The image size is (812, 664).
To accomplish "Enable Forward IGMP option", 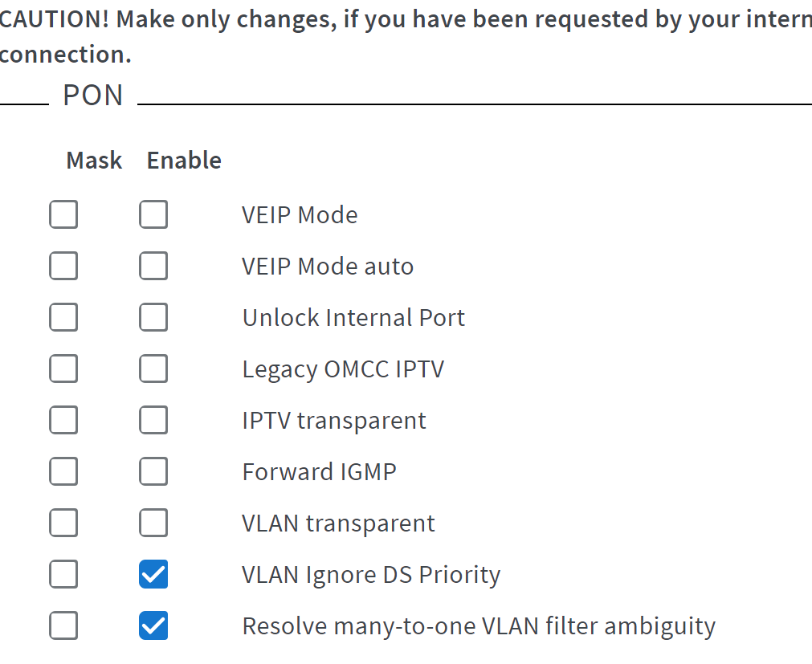I will point(153,471).
